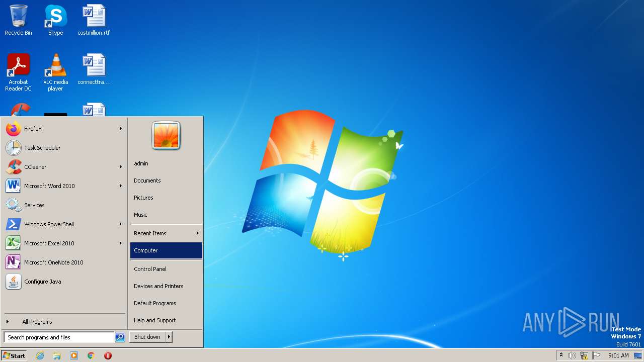
Task: Open Pictures from Start menu
Action: tap(166, 198)
